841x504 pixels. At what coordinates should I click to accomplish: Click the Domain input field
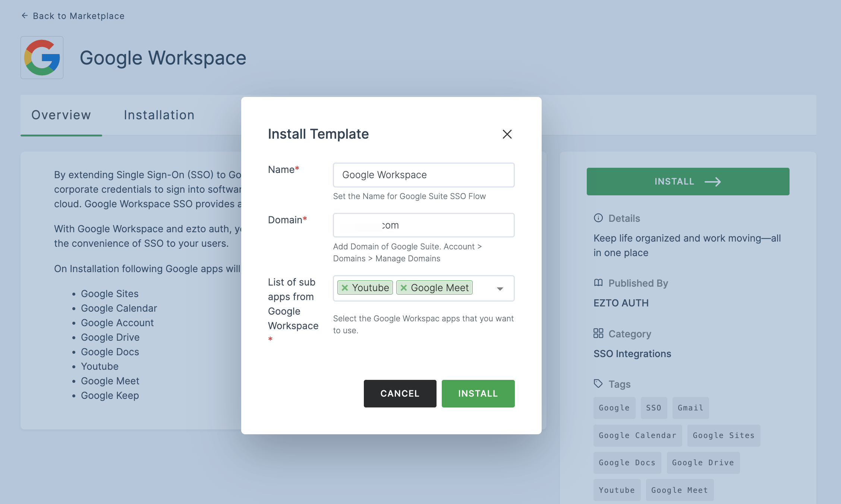[x=423, y=225]
